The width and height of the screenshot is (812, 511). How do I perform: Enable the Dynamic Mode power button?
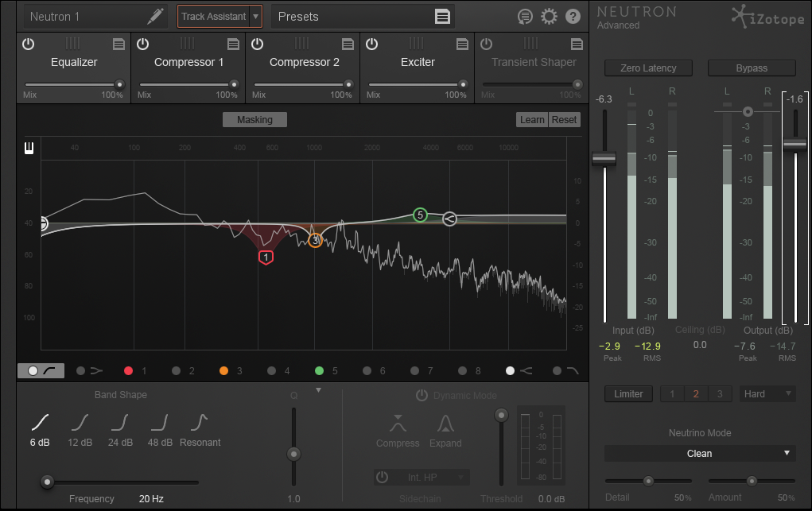pos(422,396)
